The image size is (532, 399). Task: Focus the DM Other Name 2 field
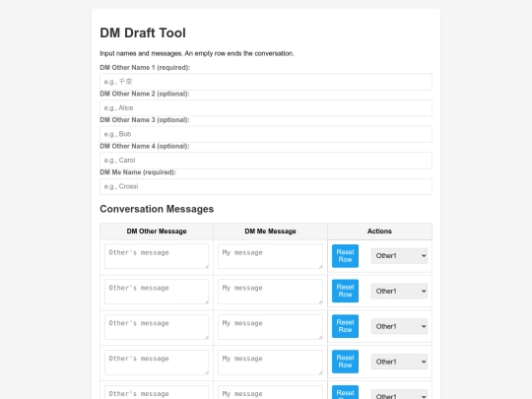point(266,108)
